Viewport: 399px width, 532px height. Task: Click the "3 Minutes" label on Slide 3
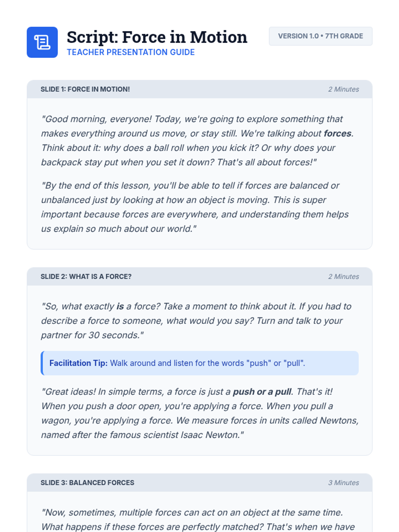[x=343, y=482]
